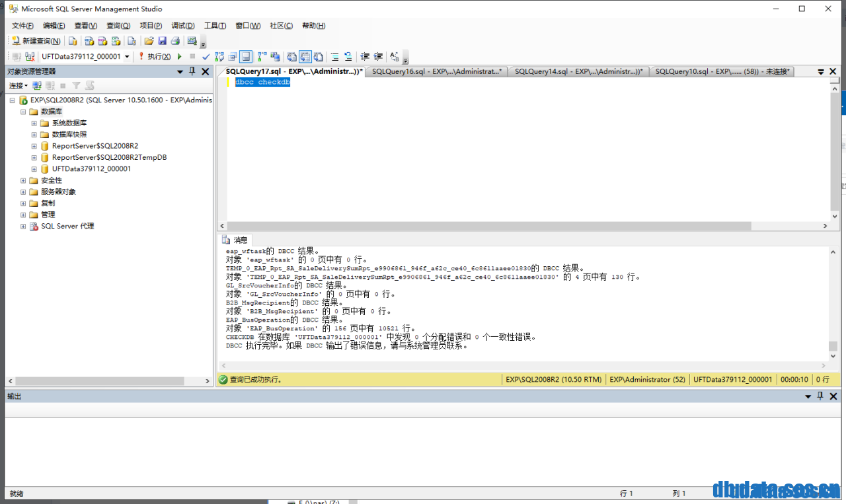Open the active files tab list dropdown
Screen dimensions: 846x504
[x=821, y=71]
